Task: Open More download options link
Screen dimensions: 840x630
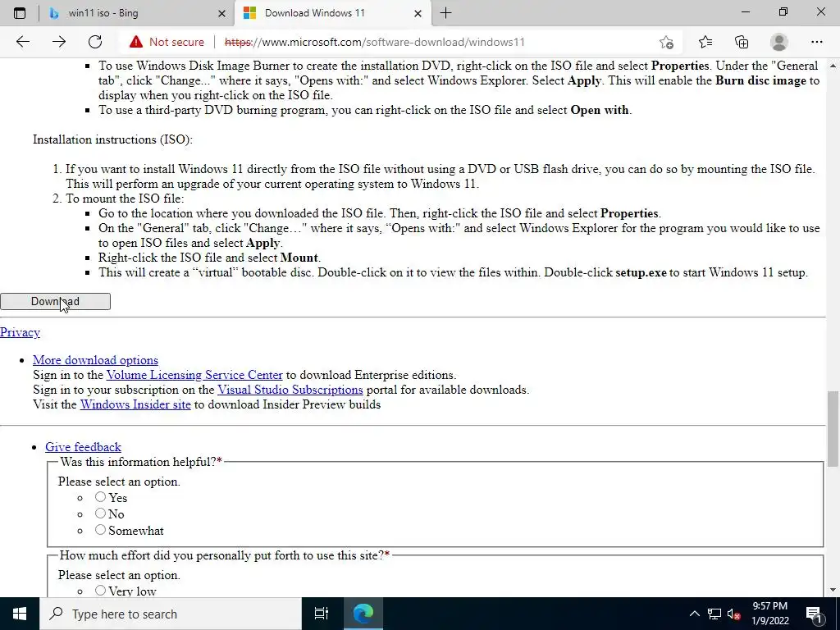Action: click(x=95, y=360)
